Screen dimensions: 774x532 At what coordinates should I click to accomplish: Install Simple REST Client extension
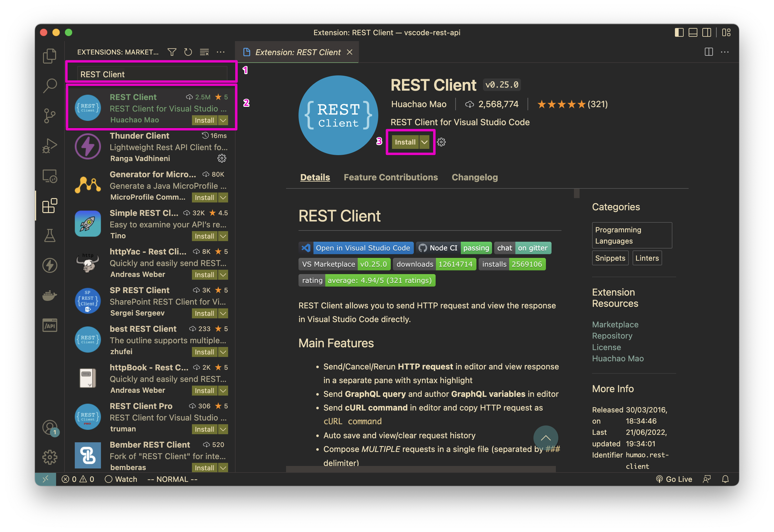(x=204, y=236)
